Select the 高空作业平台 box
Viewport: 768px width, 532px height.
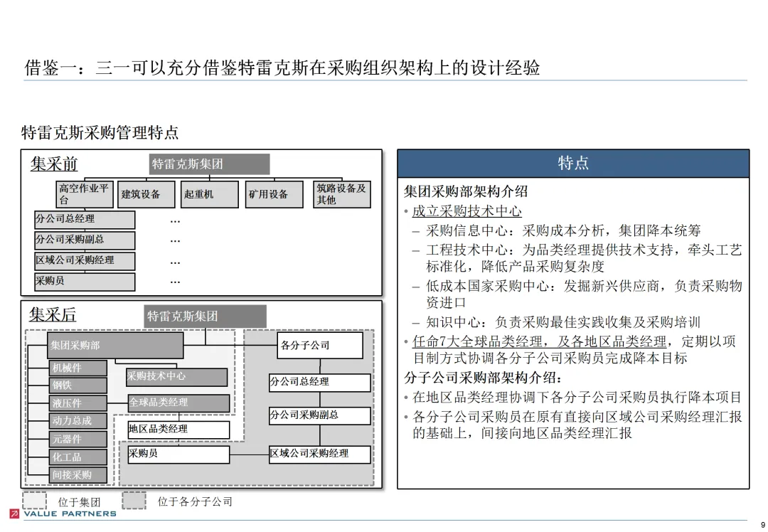point(84,194)
